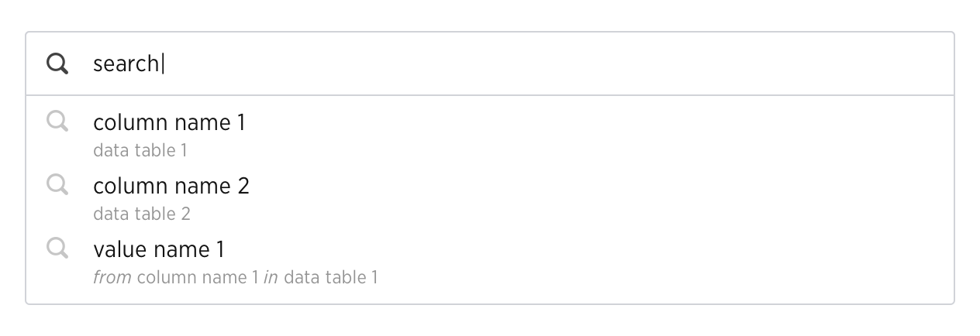Click the italic word "from" under value name 1
Viewport: 980px width, 336px height.
tap(112, 277)
